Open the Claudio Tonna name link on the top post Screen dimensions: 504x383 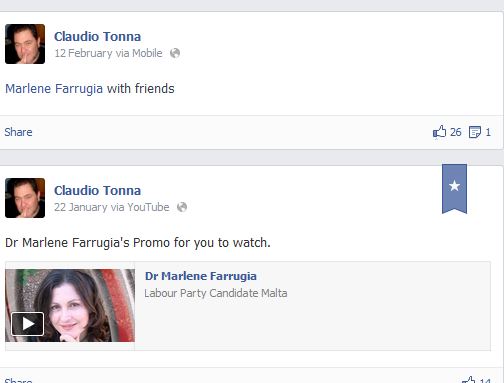click(97, 36)
